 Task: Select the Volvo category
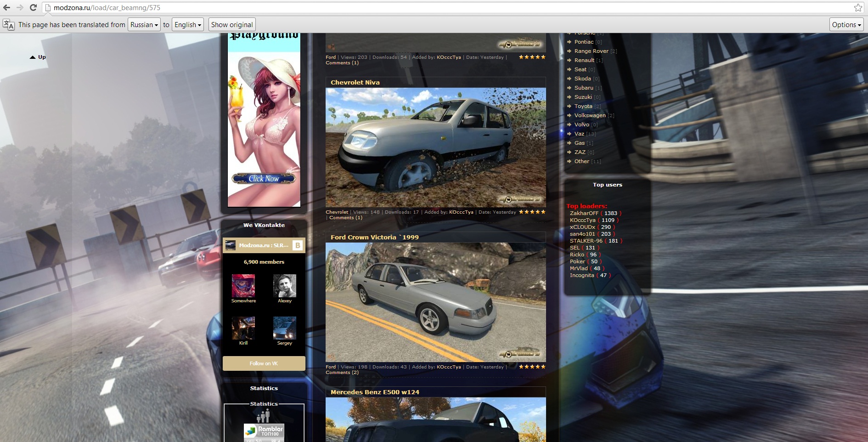click(x=581, y=125)
